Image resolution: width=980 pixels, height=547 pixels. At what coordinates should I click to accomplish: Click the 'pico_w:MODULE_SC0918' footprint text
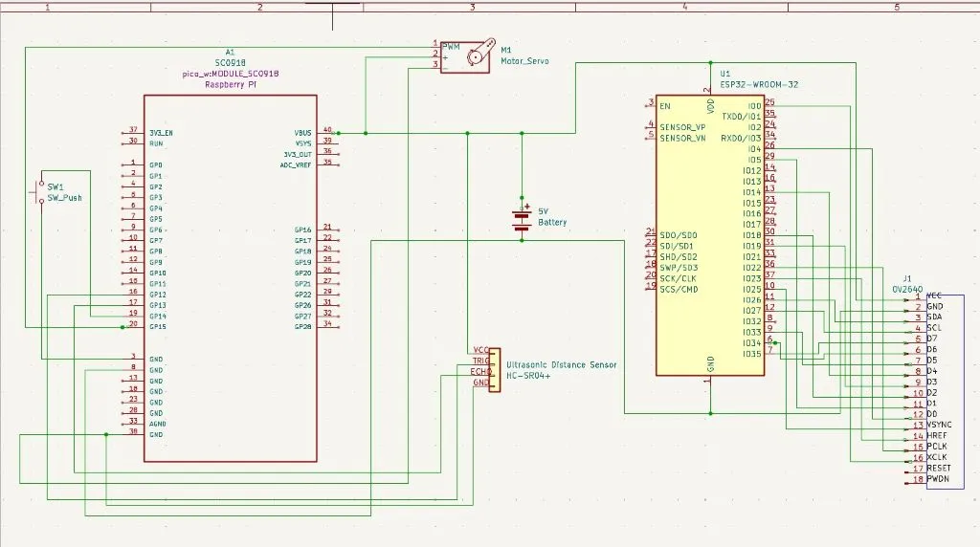[230, 74]
